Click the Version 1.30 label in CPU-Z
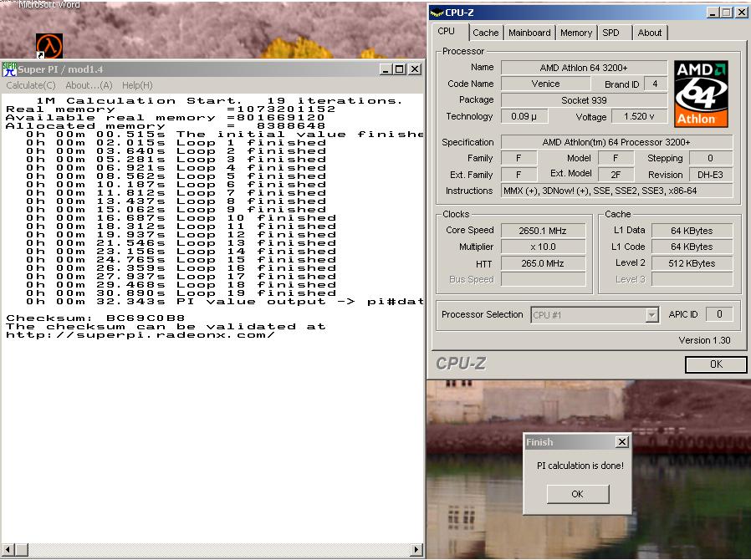Viewport: 751px width, 560px height. 704,340
